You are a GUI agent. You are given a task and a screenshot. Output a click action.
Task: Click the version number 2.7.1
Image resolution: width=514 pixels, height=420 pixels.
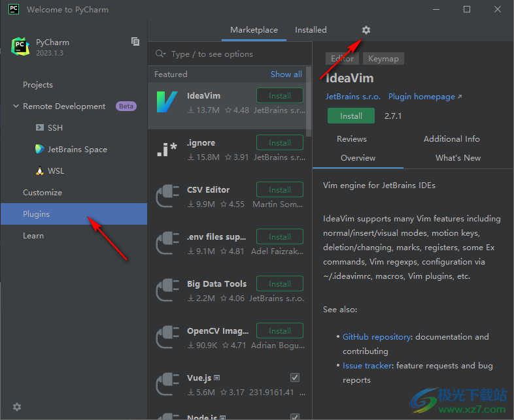coord(393,116)
